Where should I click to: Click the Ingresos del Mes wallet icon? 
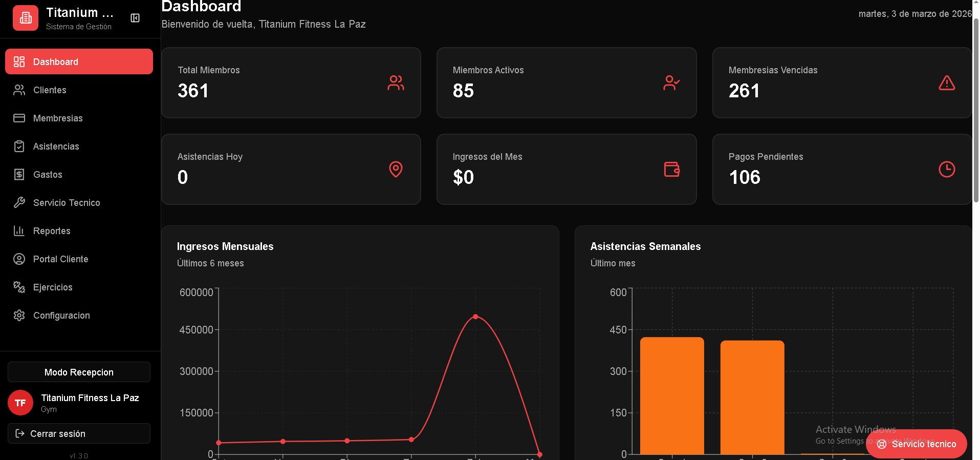[671, 169]
